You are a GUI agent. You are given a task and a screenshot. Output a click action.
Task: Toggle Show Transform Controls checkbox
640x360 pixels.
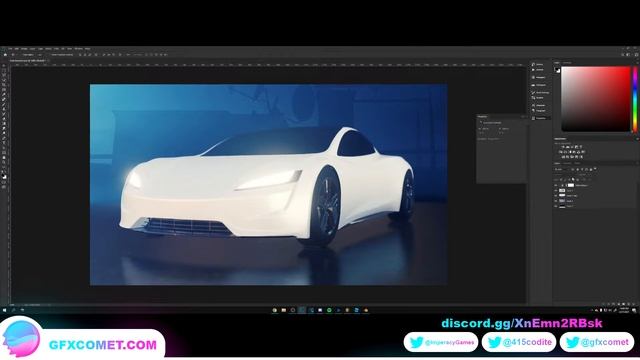(49, 54)
